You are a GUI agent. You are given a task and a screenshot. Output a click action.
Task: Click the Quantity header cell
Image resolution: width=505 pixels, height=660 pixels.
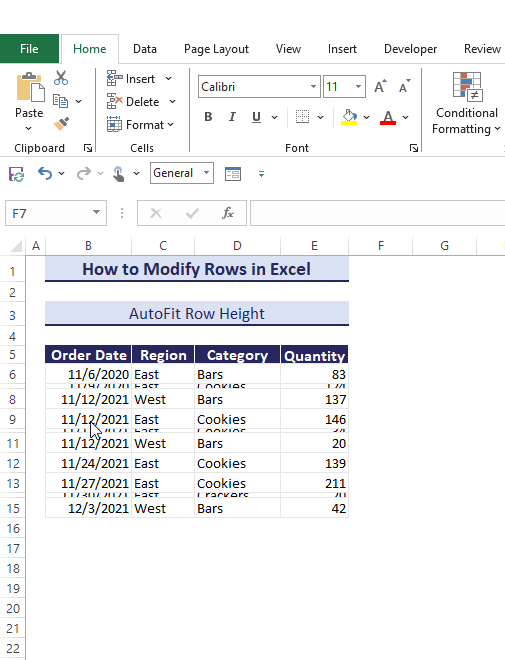(x=314, y=355)
